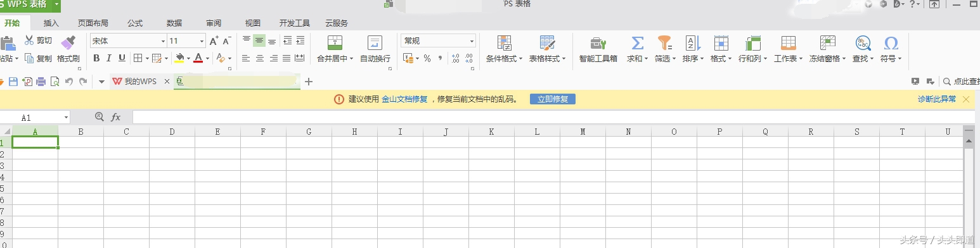Select the Format Painter (格式刷) brush
This screenshot has height=248, width=980.
(68, 42)
